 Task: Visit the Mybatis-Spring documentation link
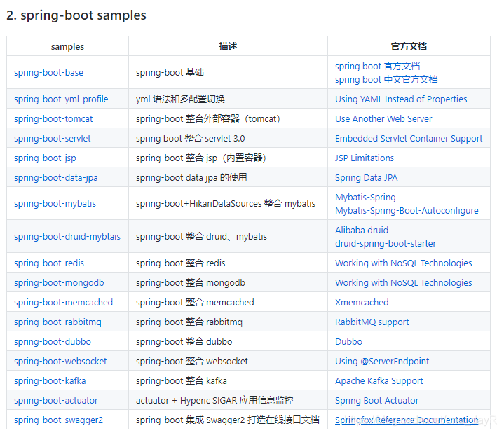coord(365,197)
